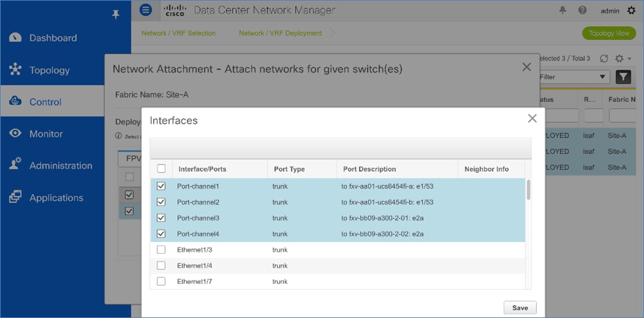
Task: Click the Administration user-gear icon
Action: tap(15, 164)
